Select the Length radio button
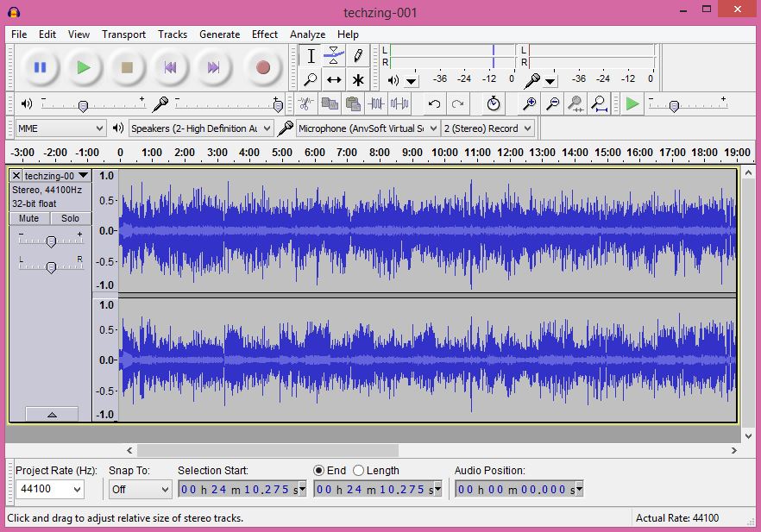The width and height of the screenshot is (761, 532). (358, 471)
